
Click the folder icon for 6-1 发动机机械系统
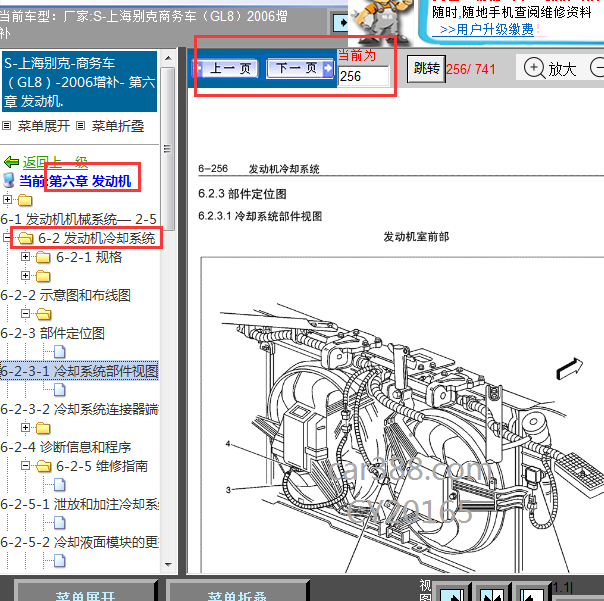[x=25, y=200]
